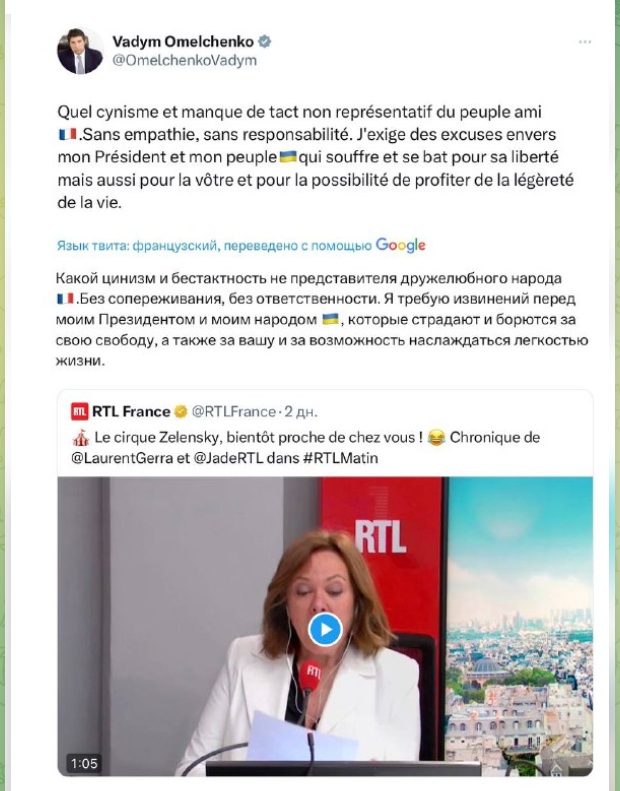Click the RTL France red logo avatar
Image resolution: width=620 pixels, height=791 pixels.
click(x=79, y=412)
